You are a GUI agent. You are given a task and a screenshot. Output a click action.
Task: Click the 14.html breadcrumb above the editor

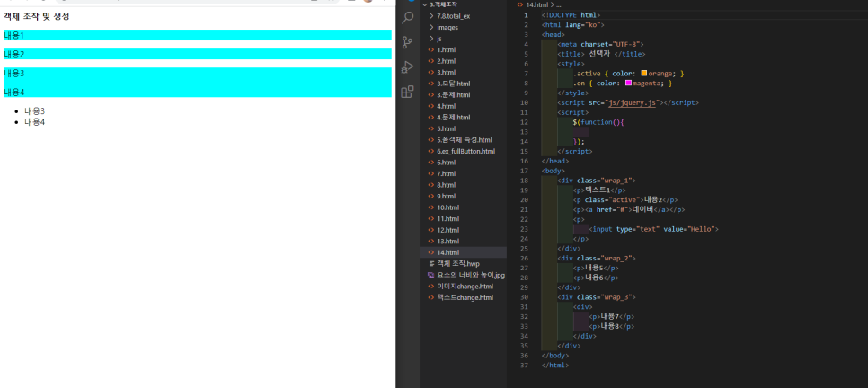(536, 4)
